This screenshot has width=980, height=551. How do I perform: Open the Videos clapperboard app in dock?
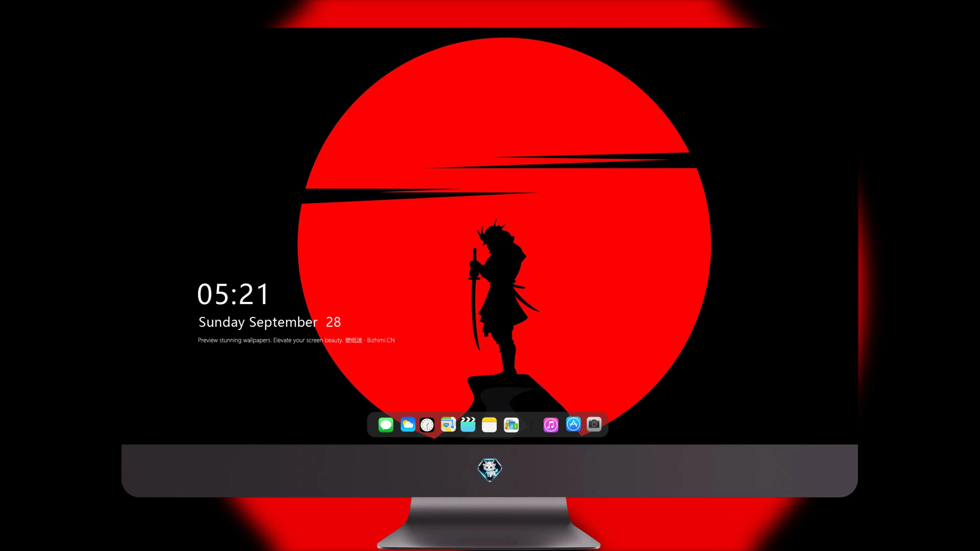(468, 424)
